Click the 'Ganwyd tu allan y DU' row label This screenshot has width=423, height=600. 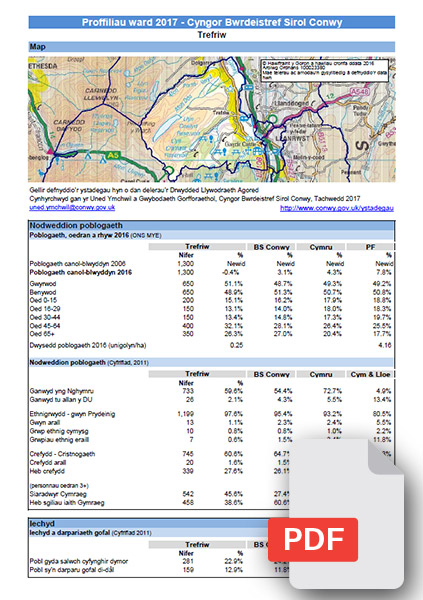click(x=61, y=399)
